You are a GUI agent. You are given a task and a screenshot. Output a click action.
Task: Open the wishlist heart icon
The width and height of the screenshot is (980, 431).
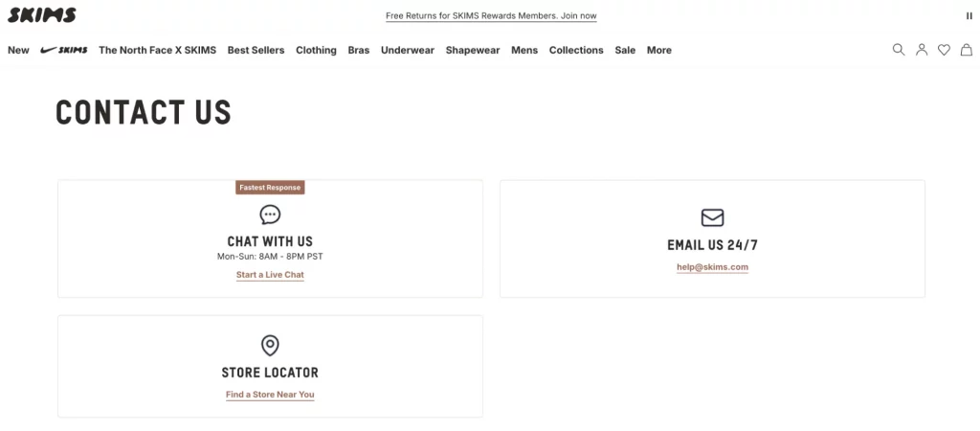(x=944, y=50)
